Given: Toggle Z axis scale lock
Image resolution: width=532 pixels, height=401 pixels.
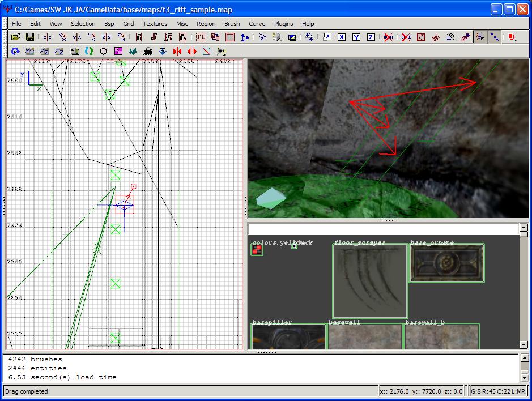Looking at the screenshot, I should (x=371, y=37).
